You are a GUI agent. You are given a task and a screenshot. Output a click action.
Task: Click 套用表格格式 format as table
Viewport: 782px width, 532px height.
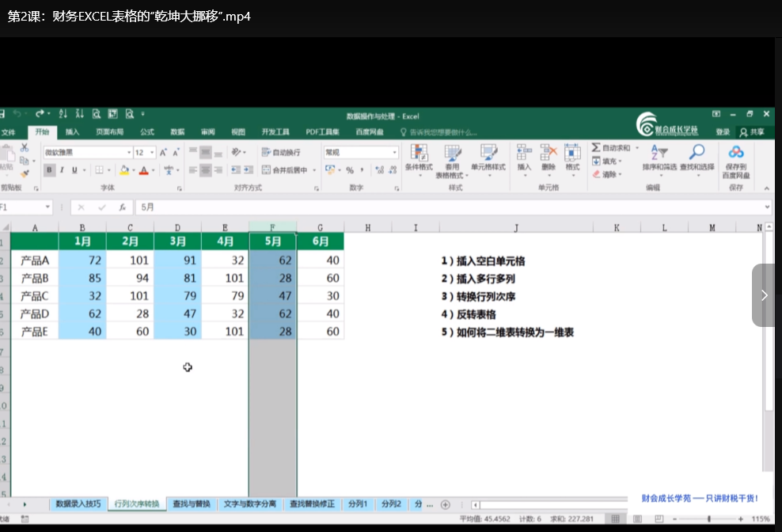tap(453, 161)
